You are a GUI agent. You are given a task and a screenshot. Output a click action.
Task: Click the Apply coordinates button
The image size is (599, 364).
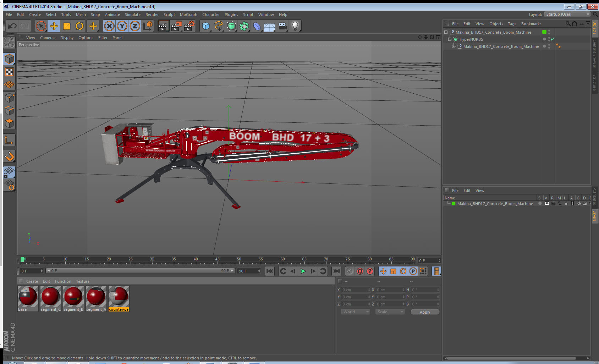pos(425,312)
